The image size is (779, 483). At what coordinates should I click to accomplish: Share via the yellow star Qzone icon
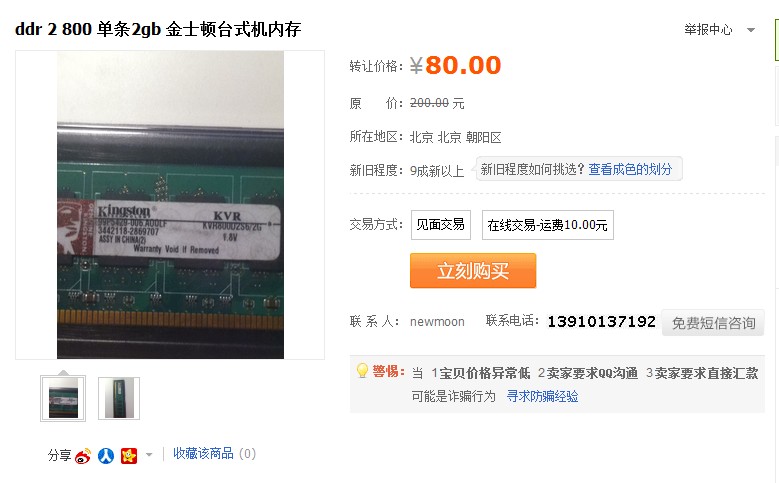(129, 455)
